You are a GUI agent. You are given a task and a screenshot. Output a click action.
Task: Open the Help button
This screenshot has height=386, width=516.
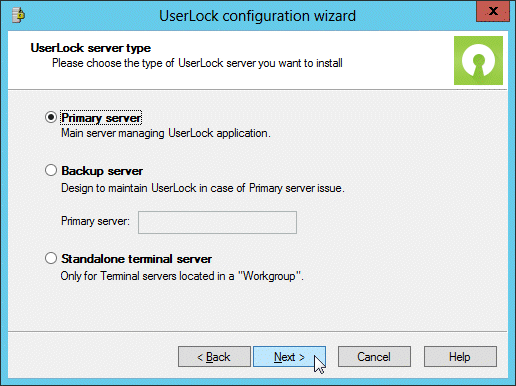point(460,357)
